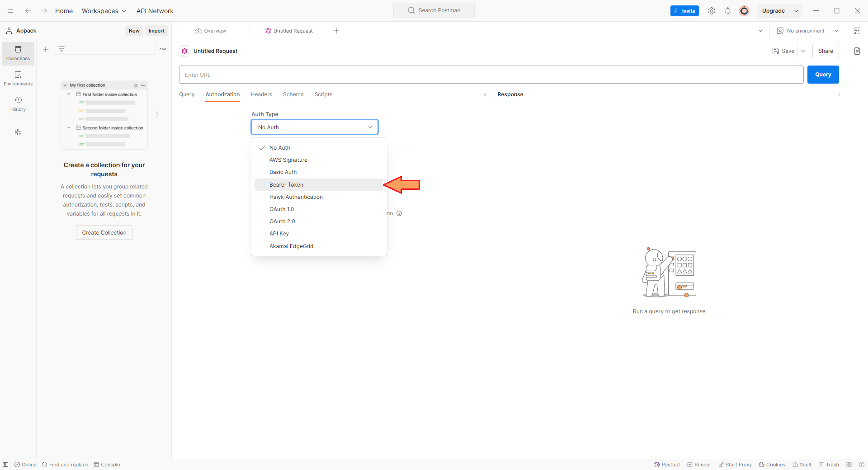Open the Save options dropdown arrow
This screenshot has height=470, width=868.
pos(803,51)
